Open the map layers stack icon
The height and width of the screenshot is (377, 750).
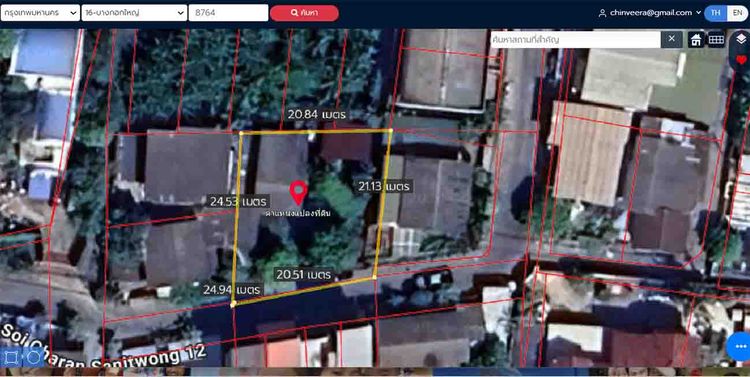tap(741, 39)
